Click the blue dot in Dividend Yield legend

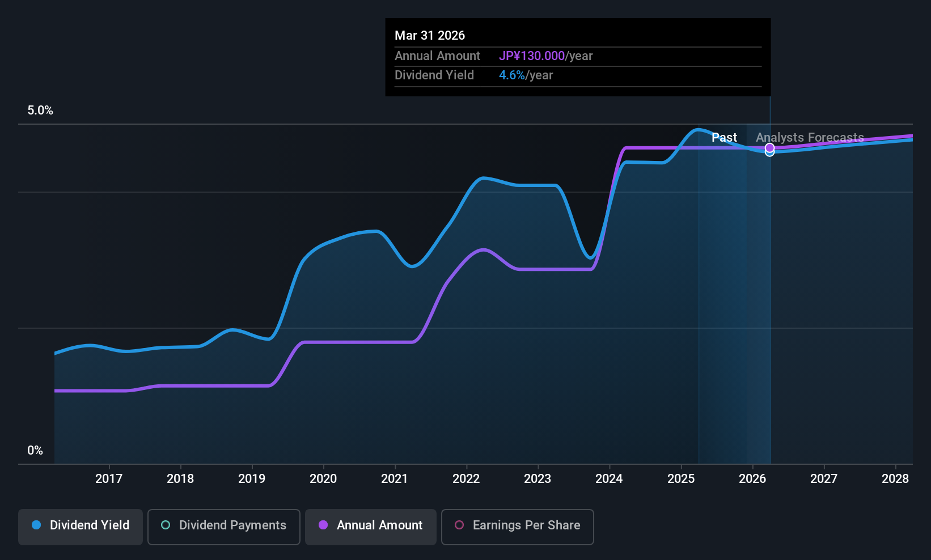click(36, 525)
